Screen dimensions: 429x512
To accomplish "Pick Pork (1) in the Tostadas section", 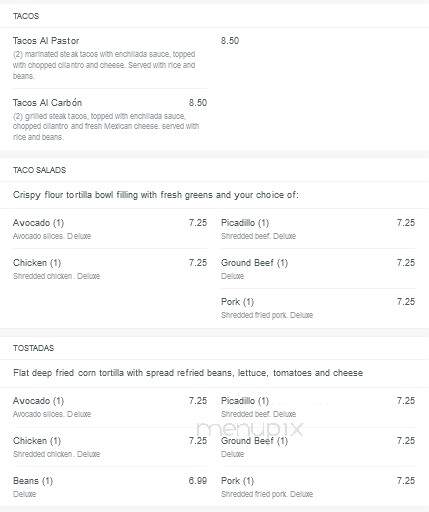I will tap(237, 481).
